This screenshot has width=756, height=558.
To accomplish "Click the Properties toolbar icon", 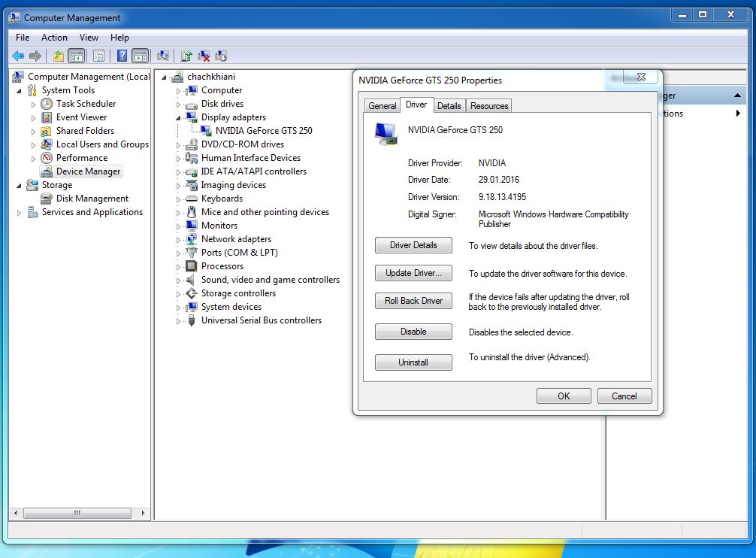I will coord(98,56).
